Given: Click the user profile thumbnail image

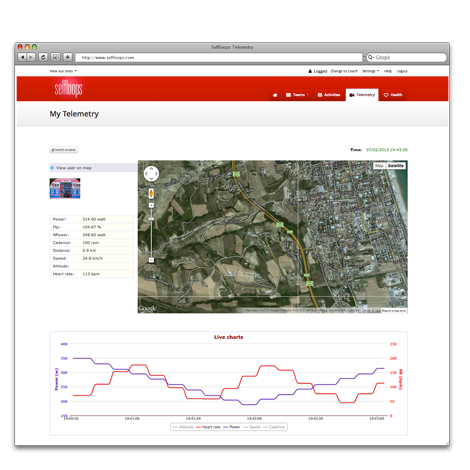Looking at the screenshot, I should (65, 188).
